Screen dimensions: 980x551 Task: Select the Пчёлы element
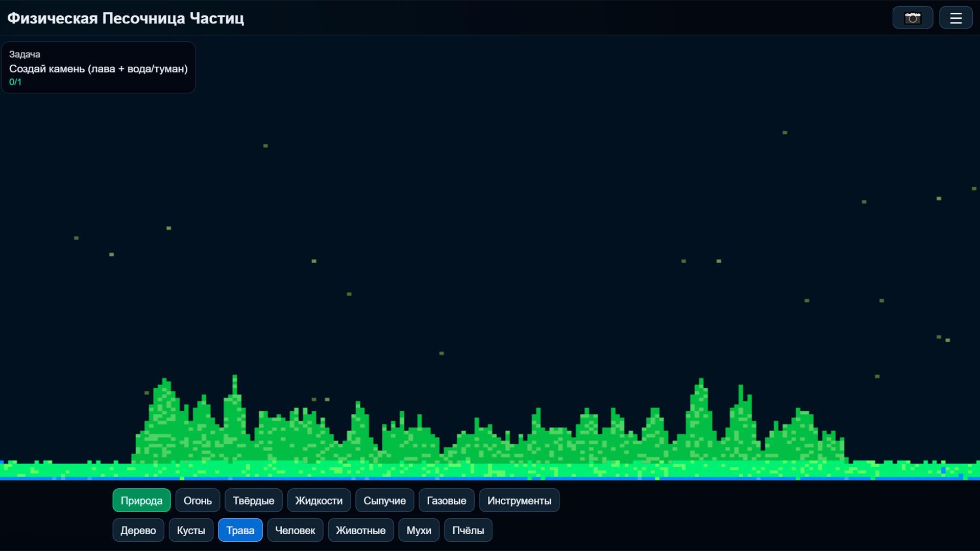coord(468,530)
